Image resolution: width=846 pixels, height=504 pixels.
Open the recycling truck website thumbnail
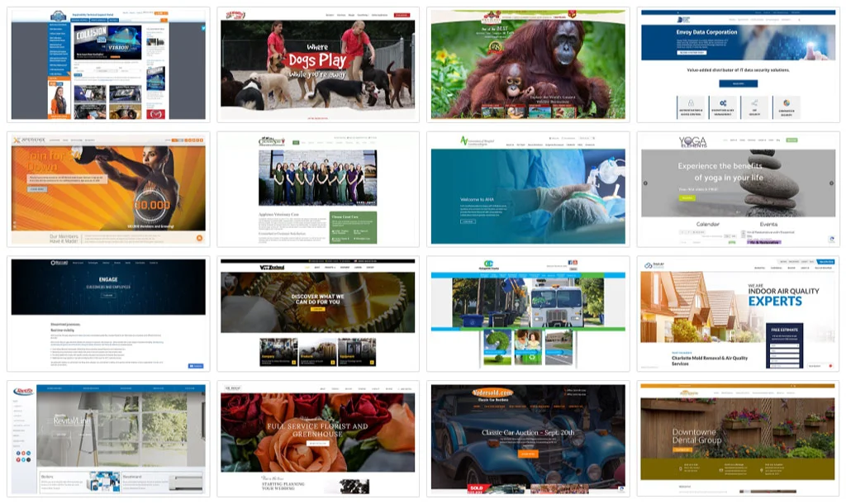coord(528,313)
